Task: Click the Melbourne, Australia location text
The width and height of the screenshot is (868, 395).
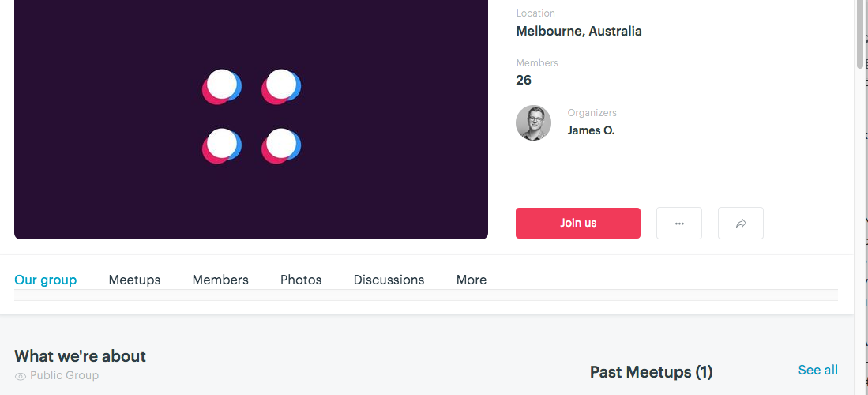Action: click(x=579, y=32)
